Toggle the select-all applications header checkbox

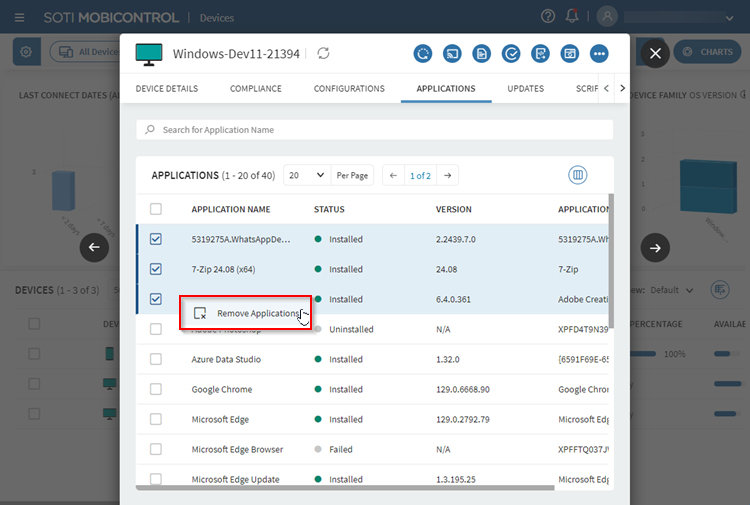pos(155,209)
